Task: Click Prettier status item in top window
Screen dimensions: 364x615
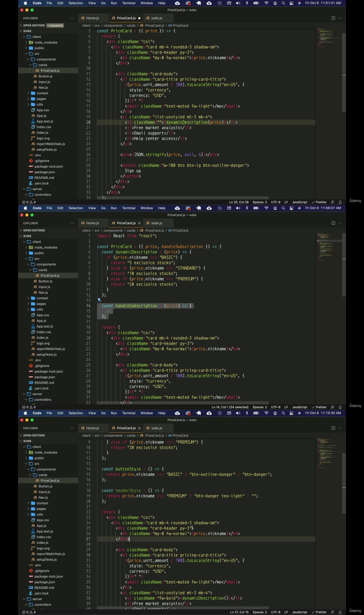Action: (319, 202)
